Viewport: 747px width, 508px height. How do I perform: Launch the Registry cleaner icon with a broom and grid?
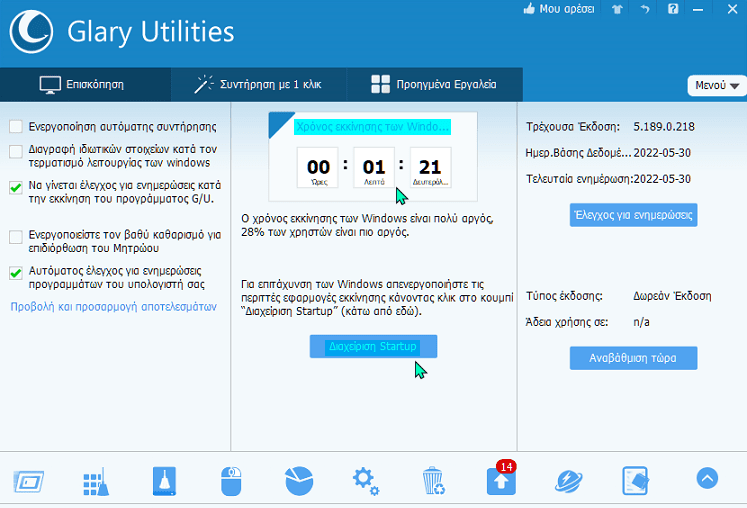96,481
